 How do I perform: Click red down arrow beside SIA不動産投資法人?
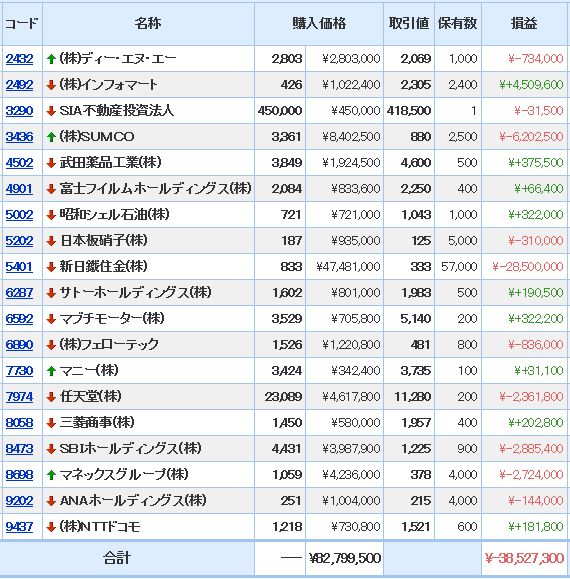coord(51,111)
